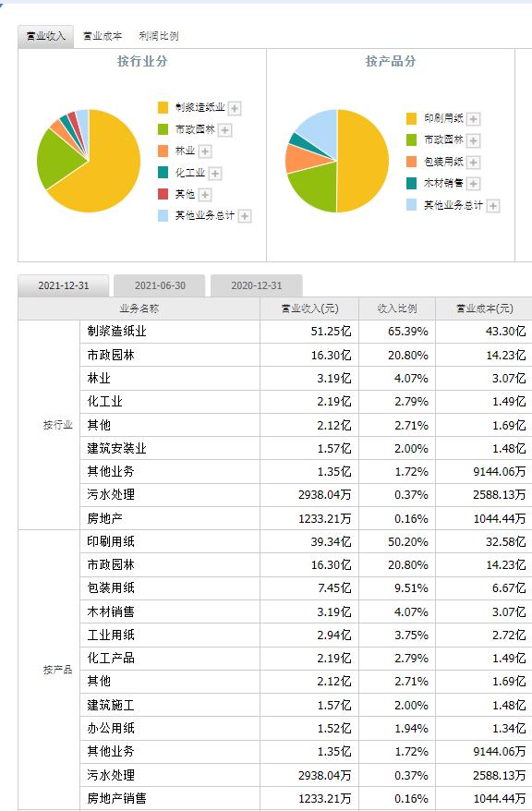The image size is (532, 811).
Task: Click the plus icon beside 木材销售
Action: 473,184
